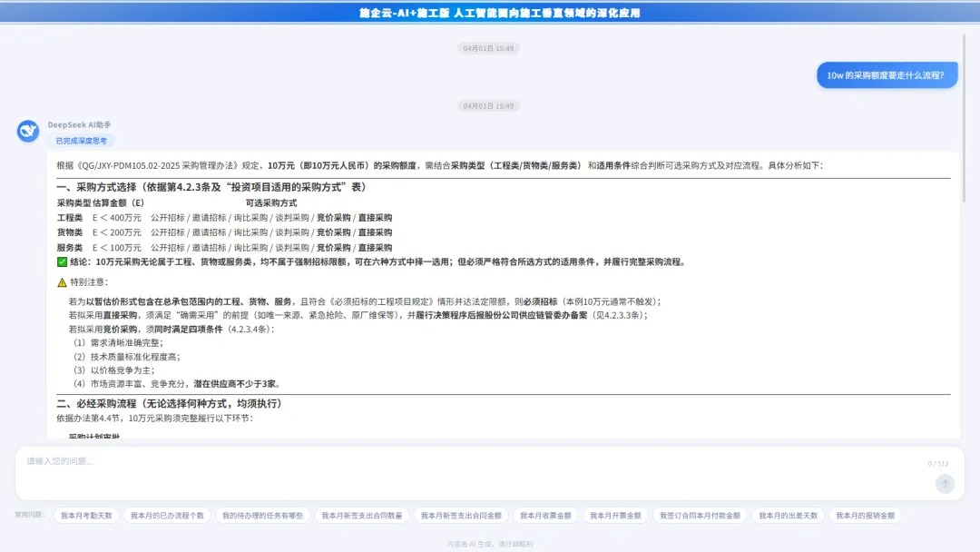Screen dimensions: 980x552
Task: Click the send arrow icon
Action: point(944,484)
